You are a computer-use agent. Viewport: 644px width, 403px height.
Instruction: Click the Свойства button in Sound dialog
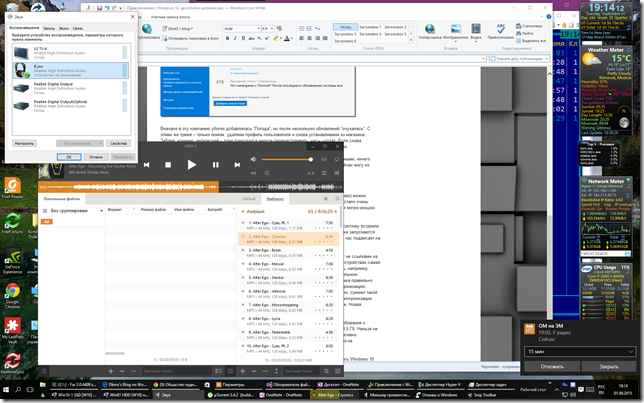[117, 143]
